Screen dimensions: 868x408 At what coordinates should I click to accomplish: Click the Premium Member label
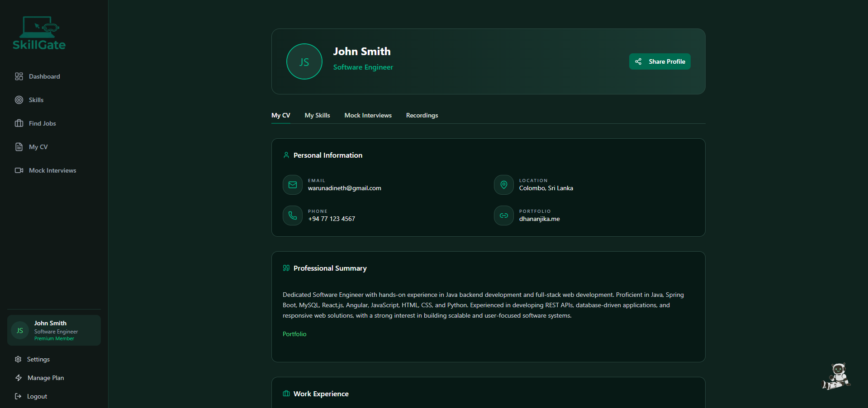[54, 338]
